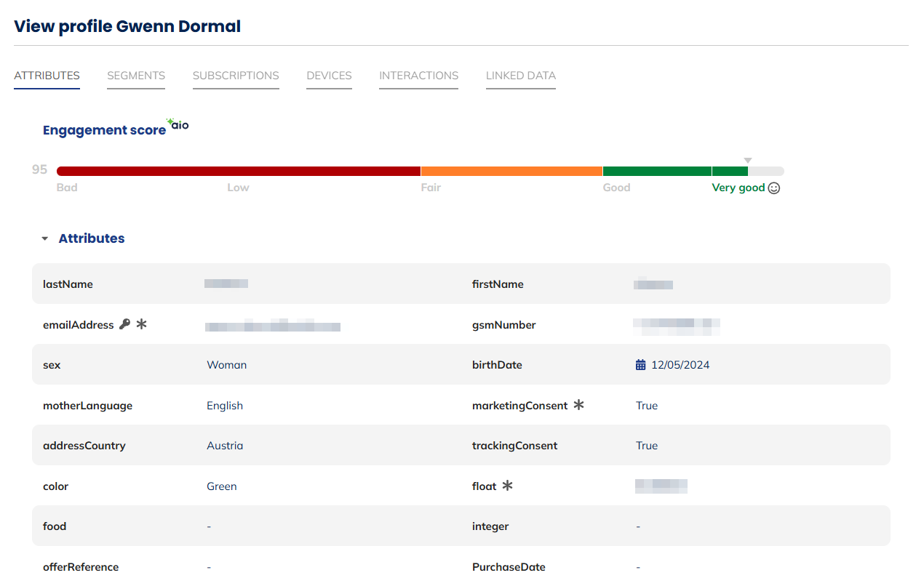Click the asterisk icon beside float attribute

pos(508,486)
